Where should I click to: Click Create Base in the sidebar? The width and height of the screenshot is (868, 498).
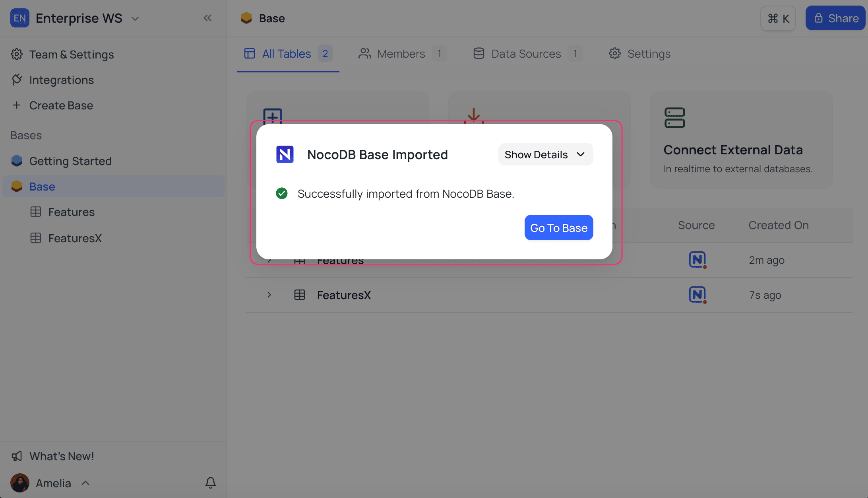click(61, 105)
